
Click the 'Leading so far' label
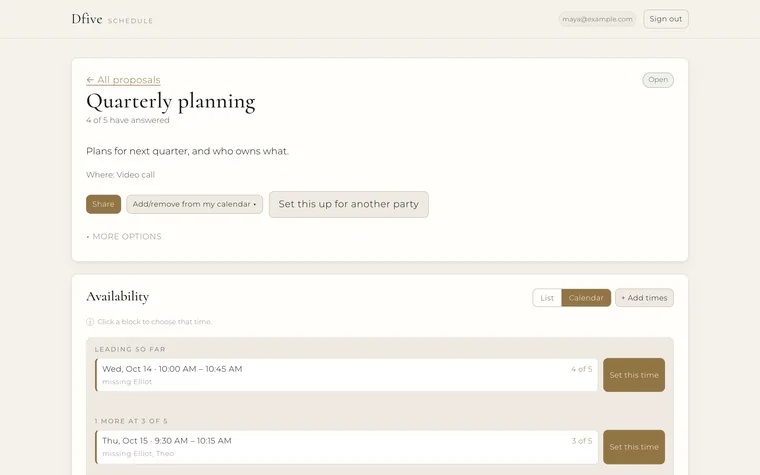(130, 349)
